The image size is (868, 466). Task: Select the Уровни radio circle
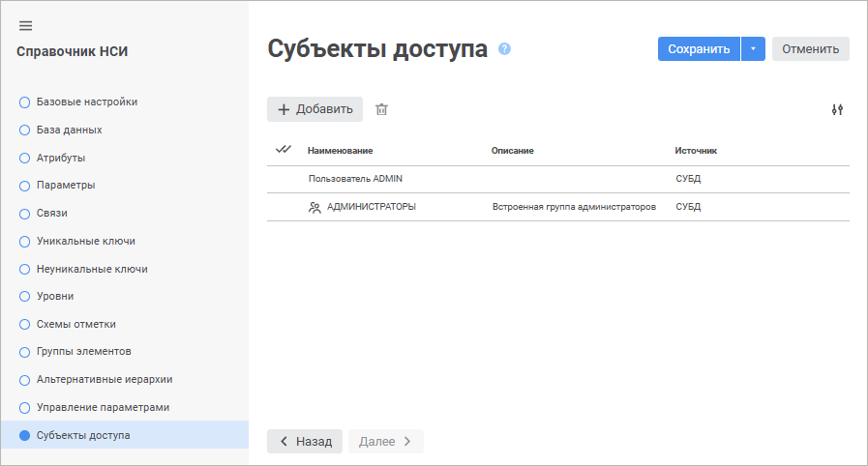tap(24, 296)
